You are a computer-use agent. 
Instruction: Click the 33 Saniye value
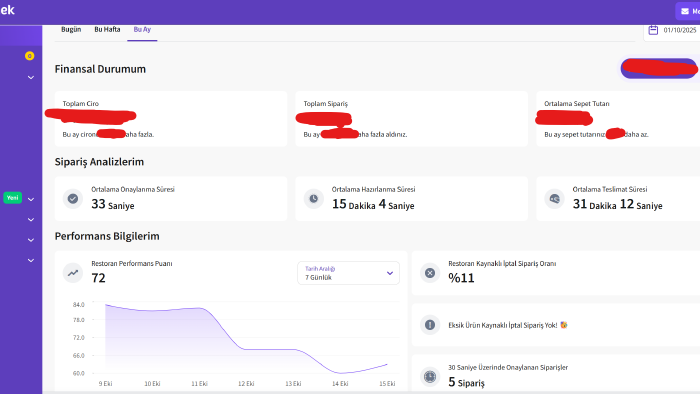[112, 204]
